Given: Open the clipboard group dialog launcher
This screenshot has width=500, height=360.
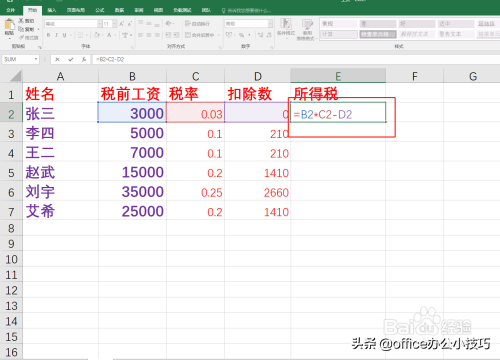Looking at the screenshot, I should point(39,47).
